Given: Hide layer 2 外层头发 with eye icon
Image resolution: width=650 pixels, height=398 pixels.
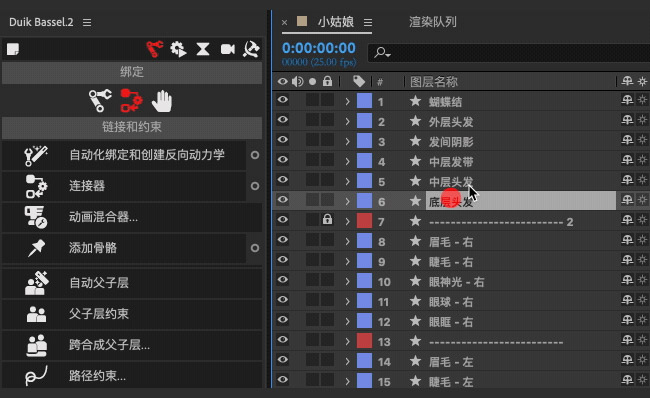Looking at the screenshot, I should pos(283,119).
